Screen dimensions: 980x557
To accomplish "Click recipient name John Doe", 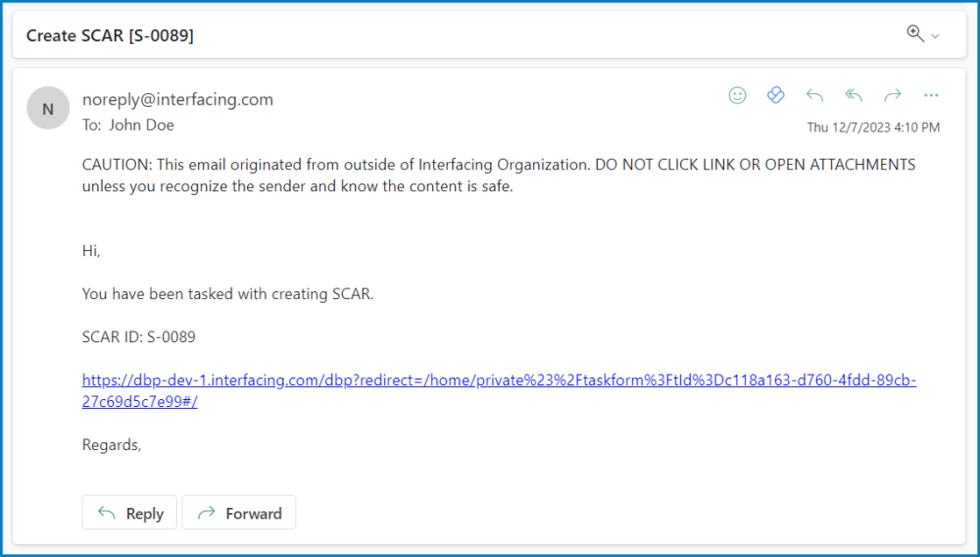I will pos(141,125).
